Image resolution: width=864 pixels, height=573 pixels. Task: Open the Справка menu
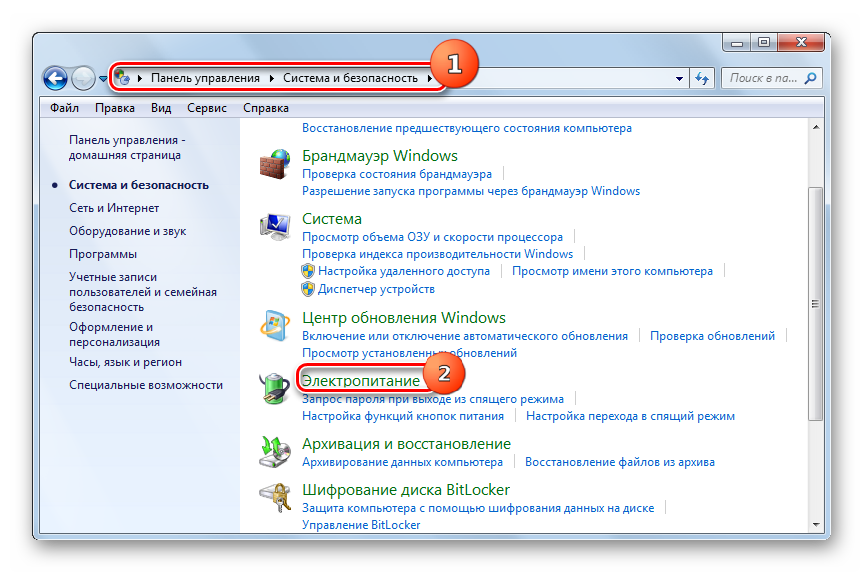tap(266, 108)
